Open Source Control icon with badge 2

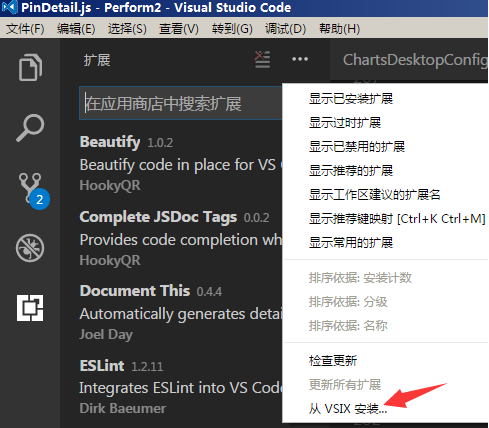tap(33, 191)
